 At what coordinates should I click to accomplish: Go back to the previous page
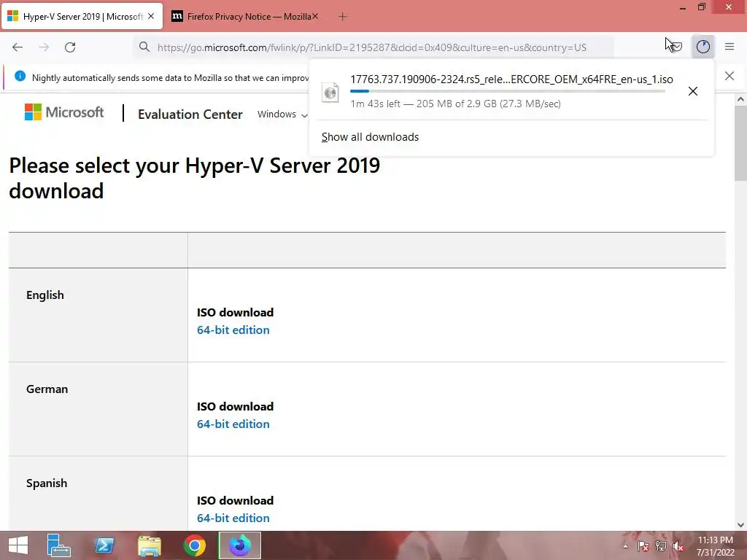pyautogui.click(x=18, y=47)
